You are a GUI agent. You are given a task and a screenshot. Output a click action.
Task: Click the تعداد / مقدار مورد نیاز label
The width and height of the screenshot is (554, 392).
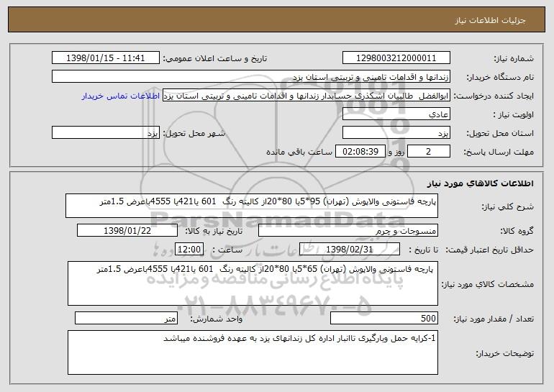click(494, 319)
